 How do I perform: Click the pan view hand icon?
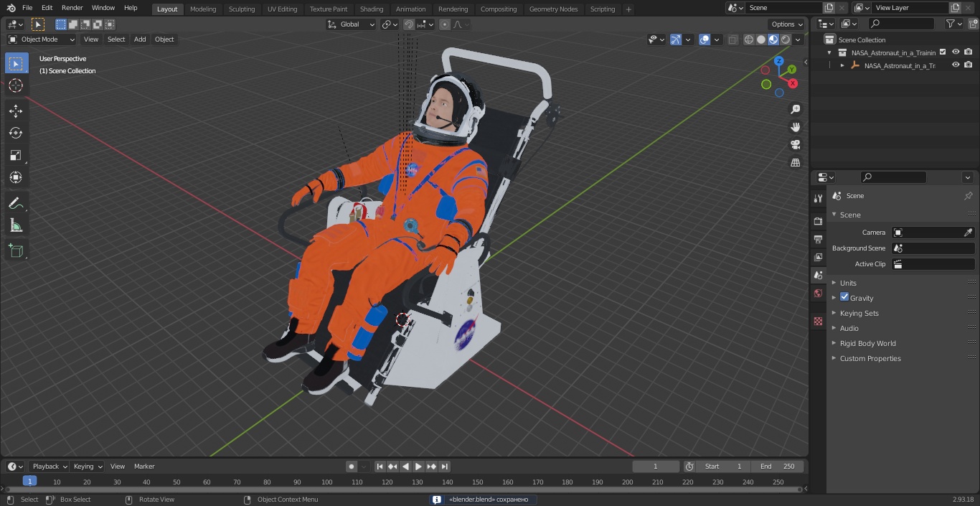(x=795, y=127)
